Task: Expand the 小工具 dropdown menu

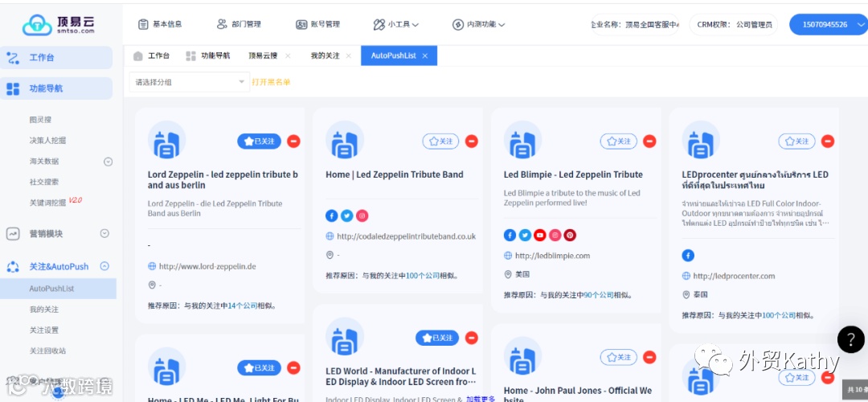Action: 395,24
